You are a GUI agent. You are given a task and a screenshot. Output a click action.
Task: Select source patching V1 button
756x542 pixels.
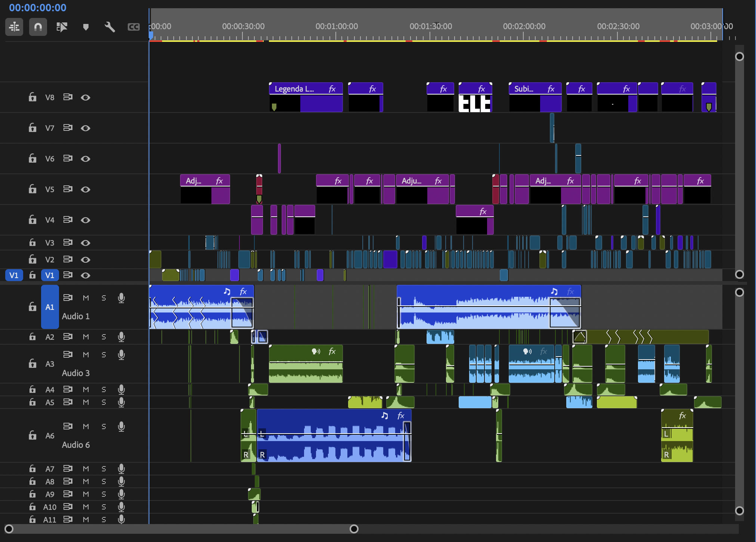(14, 275)
